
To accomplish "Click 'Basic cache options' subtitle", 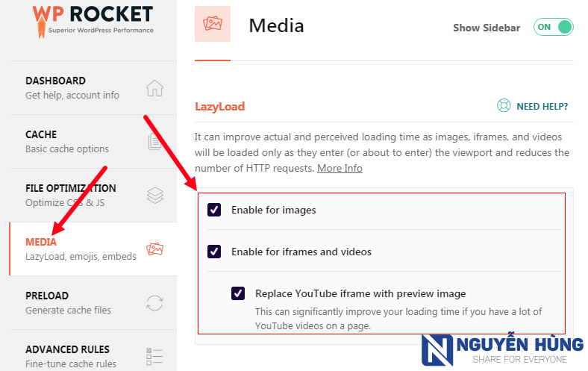I will (67, 149).
